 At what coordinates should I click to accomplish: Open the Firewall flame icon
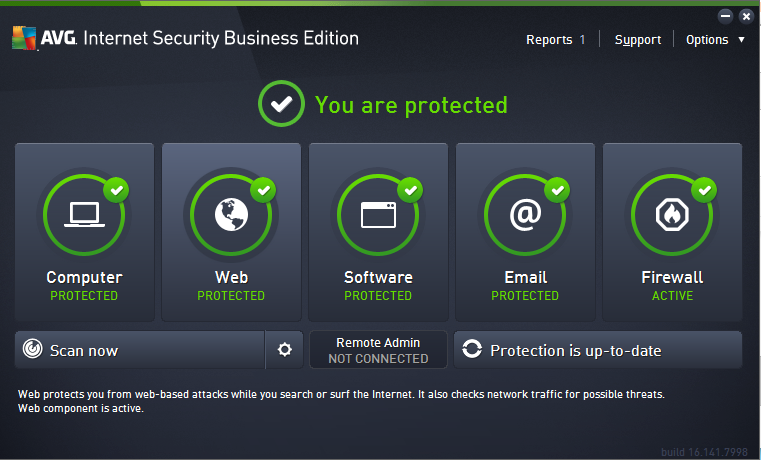672,214
